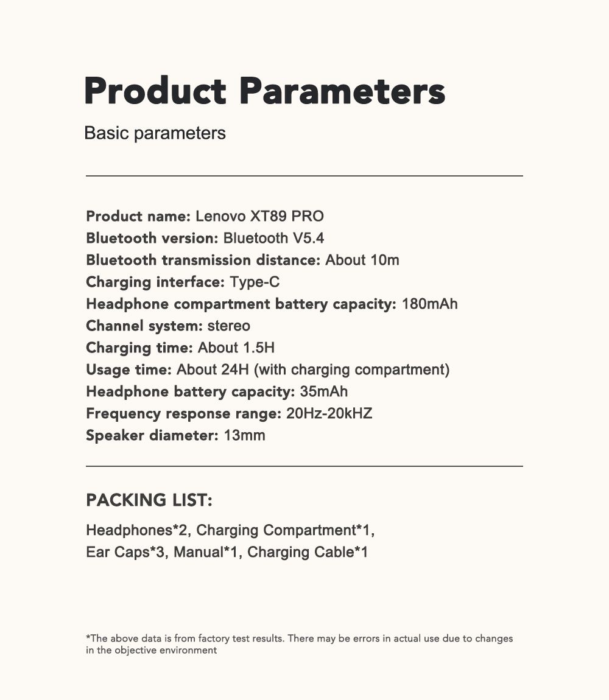Click the Charging Cable*1 packing item
Screen dimensions: 609x700
tap(308, 552)
